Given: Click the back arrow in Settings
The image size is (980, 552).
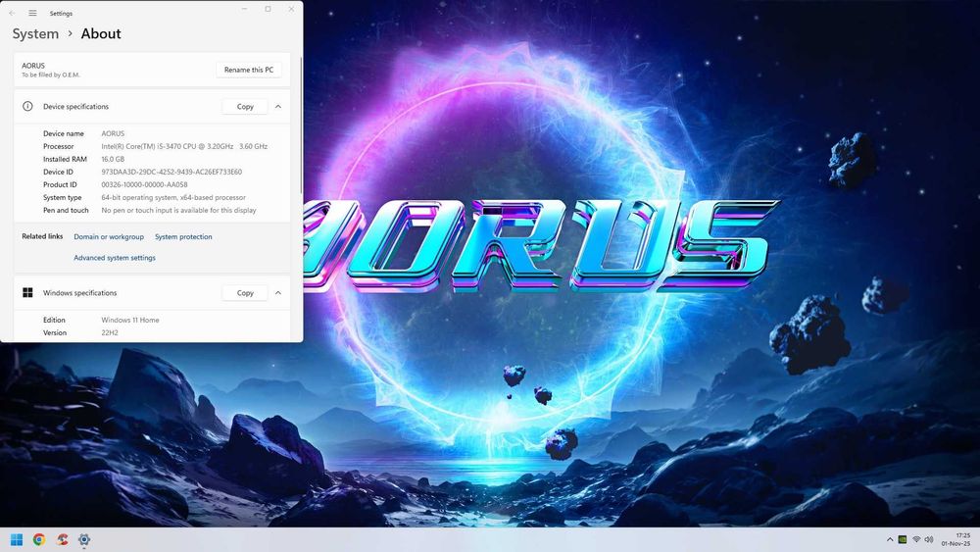Looking at the screenshot, I should pyautogui.click(x=12, y=13).
